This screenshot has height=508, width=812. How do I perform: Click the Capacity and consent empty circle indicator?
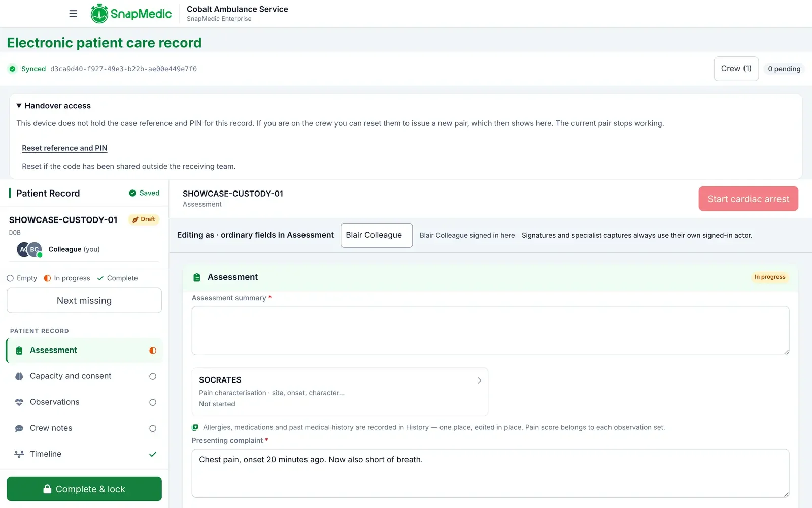pos(153,376)
